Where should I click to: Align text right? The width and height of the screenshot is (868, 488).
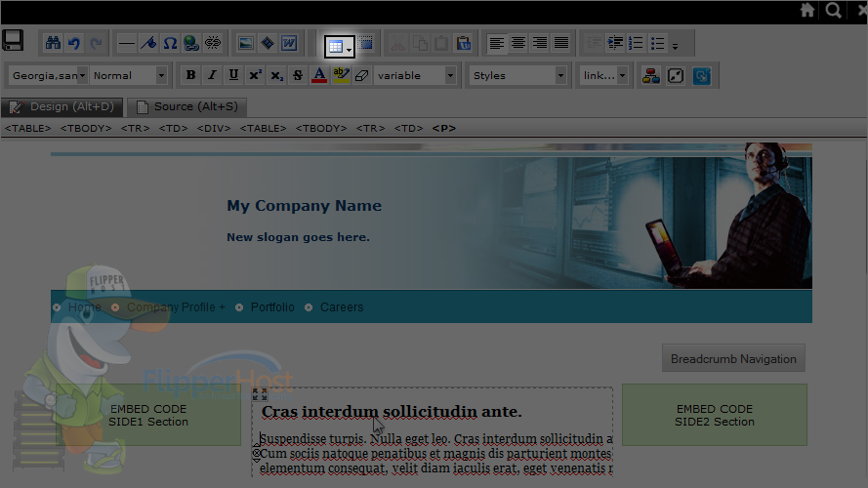pyautogui.click(x=540, y=43)
